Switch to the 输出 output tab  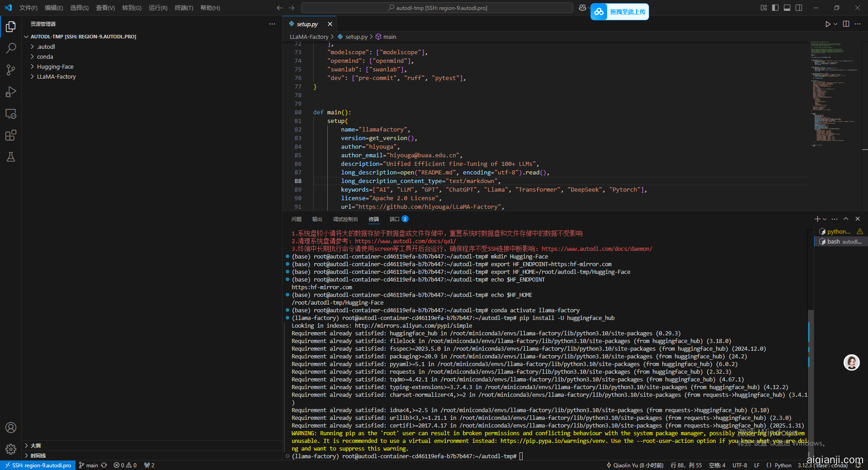coord(317,219)
